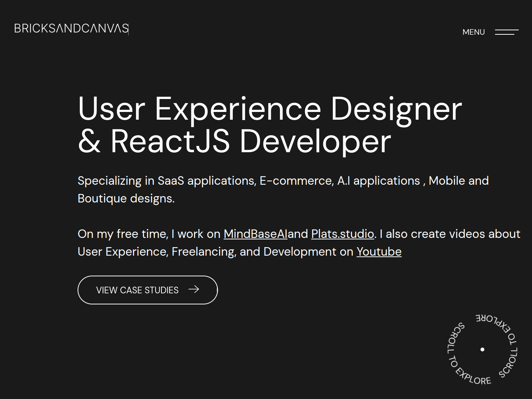
Task: Click the center dot of the scroll badge
Action: click(482, 349)
